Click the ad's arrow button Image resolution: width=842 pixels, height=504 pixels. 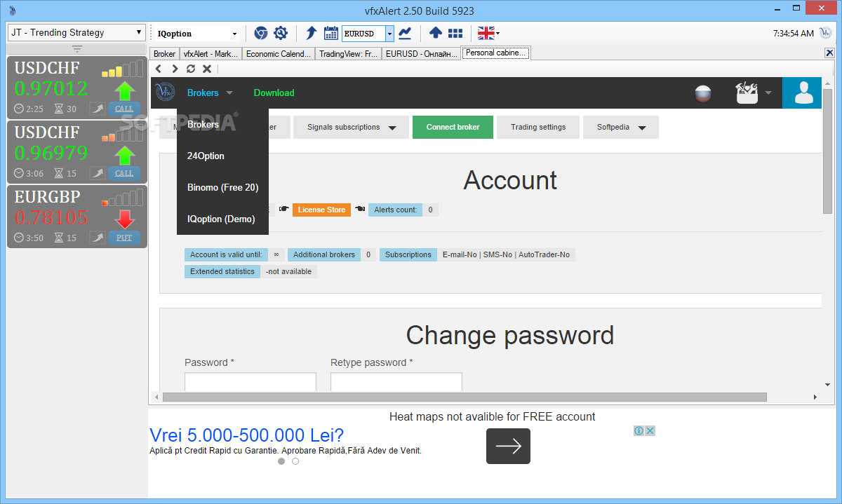pos(508,446)
